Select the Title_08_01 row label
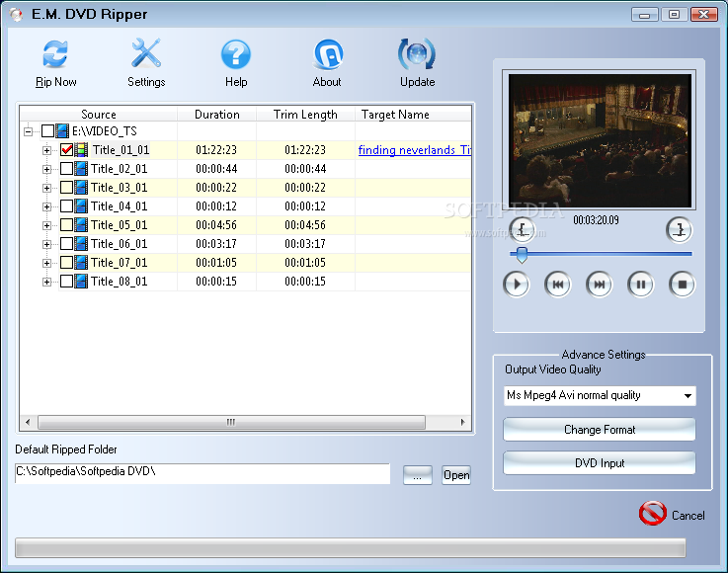728x573 pixels. click(119, 282)
